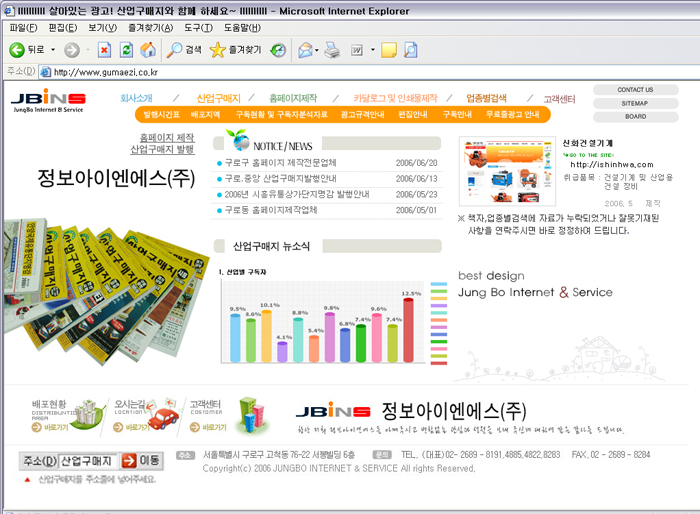The width and height of the screenshot is (700, 514).
Task: Open notice 구로동 홈페이지제작업체
Action: (271, 210)
